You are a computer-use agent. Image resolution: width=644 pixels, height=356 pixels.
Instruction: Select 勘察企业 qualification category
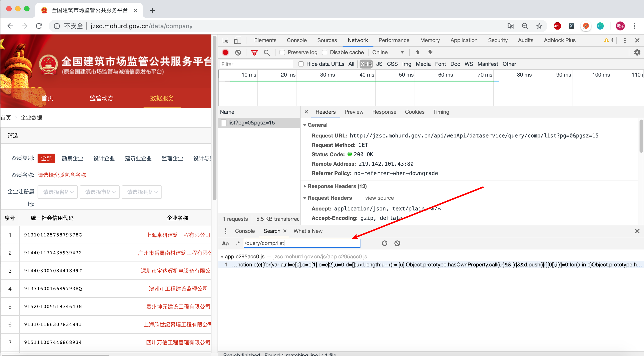(x=72, y=158)
